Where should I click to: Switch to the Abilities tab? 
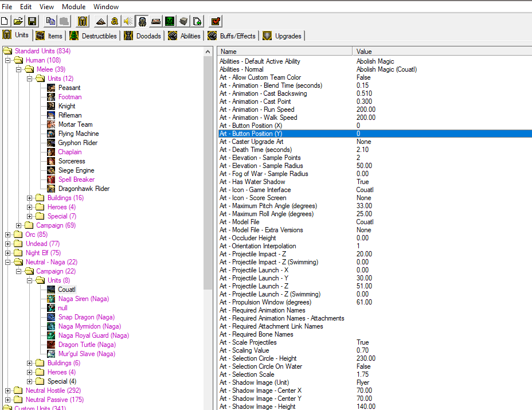(185, 36)
